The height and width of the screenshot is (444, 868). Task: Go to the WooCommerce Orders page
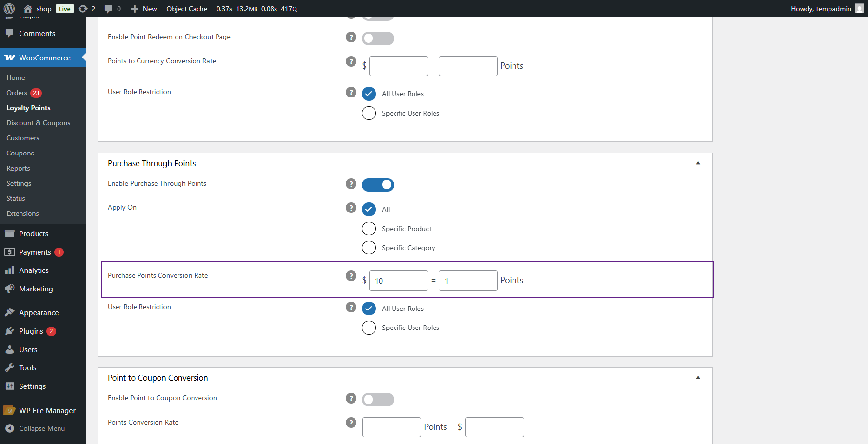click(x=17, y=93)
